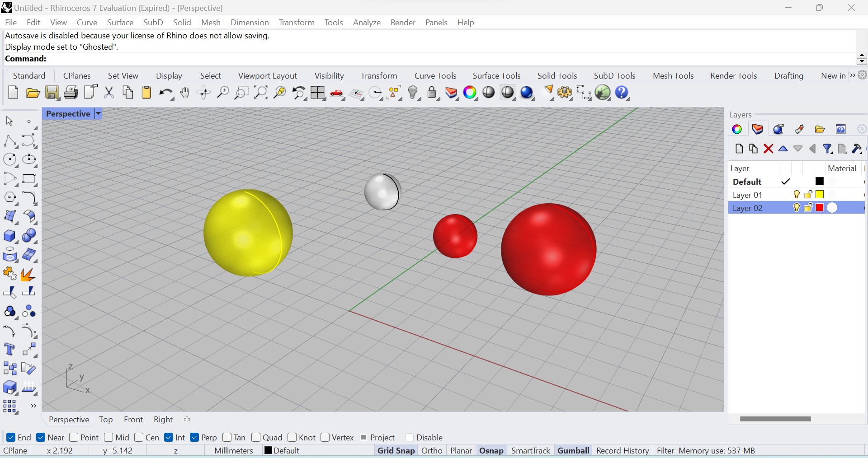The image size is (868, 458).
Task: Click the blue Render sphere icon
Action: click(527, 93)
